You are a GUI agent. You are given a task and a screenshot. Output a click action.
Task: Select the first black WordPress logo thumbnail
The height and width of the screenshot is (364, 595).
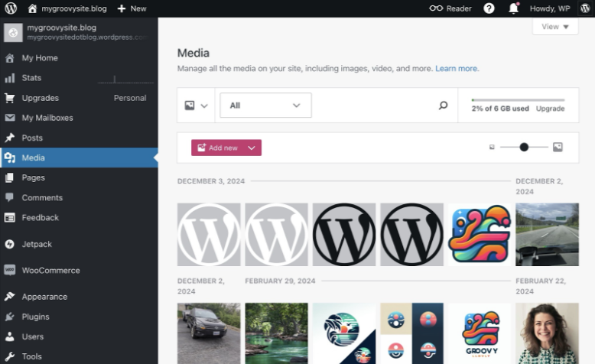click(344, 235)
